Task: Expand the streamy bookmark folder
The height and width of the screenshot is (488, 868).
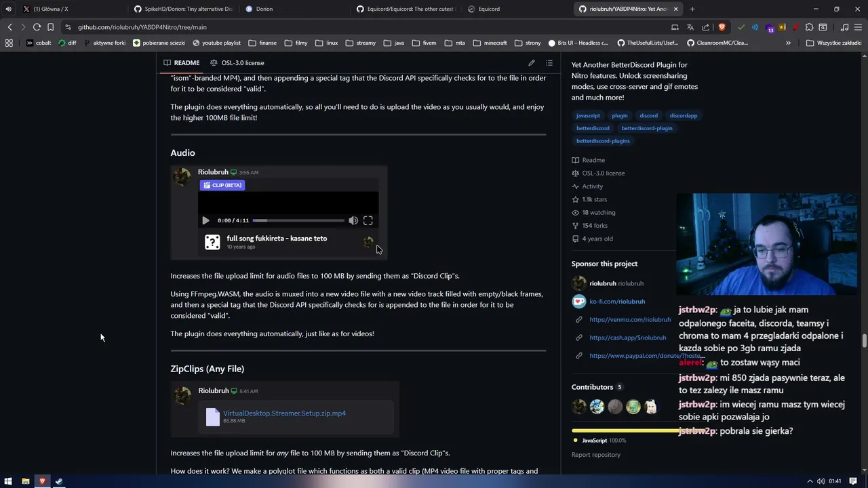Action: (360, 43)
